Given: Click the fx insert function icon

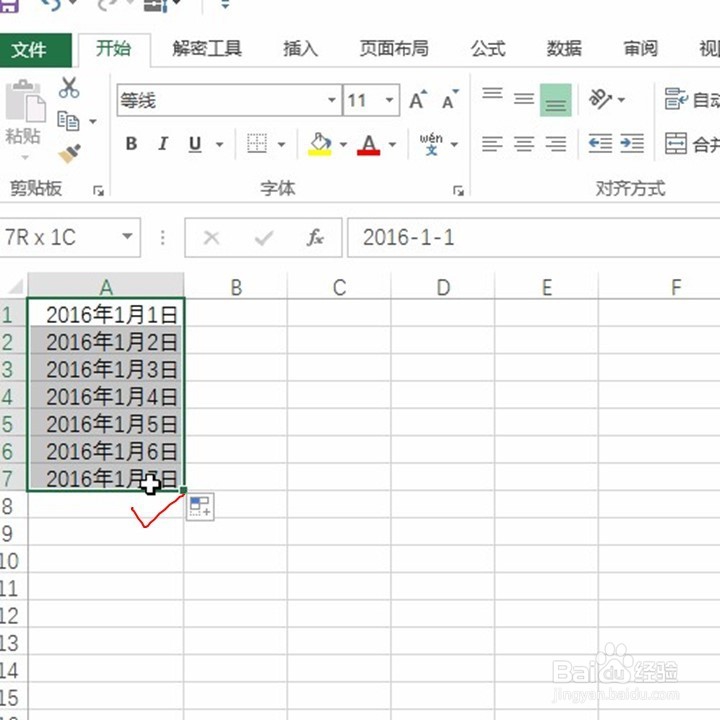Looking at the screenshot, I should tap(315, 237).
